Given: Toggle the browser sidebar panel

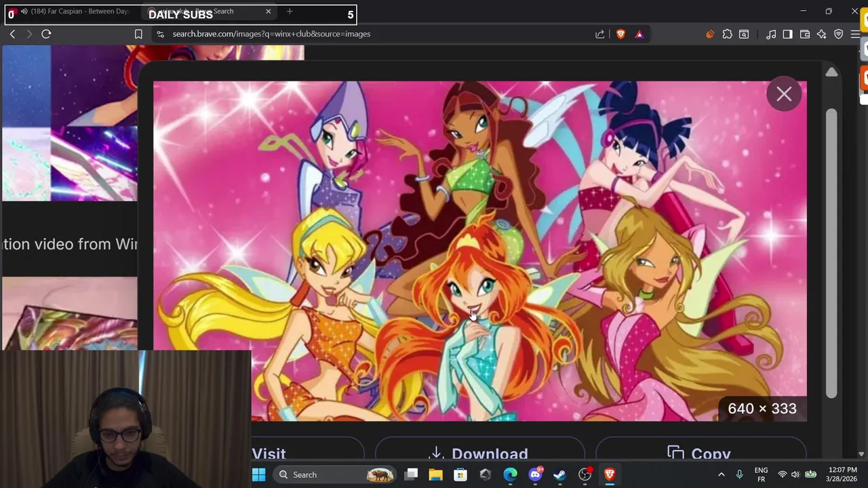Looking at the screenshot, I should click(787, 34).
